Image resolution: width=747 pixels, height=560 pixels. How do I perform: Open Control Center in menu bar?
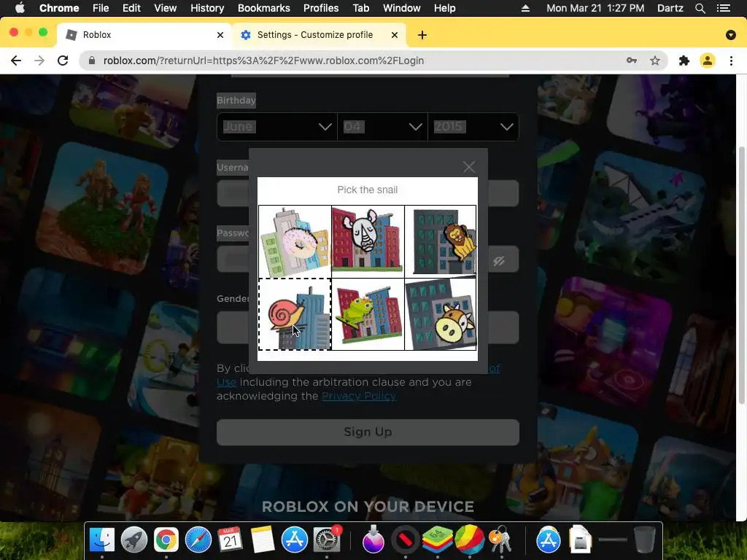coord(724,8)
